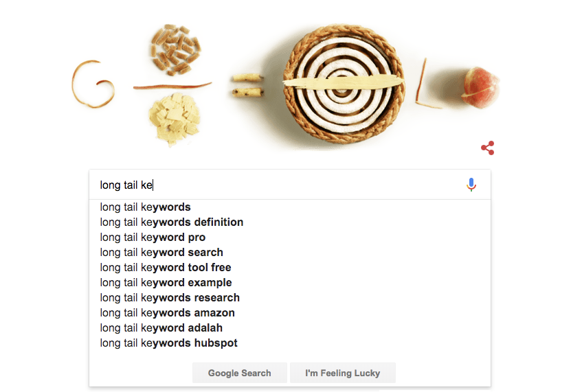Click the butter pieces pile in doodle

(x=174, y=119)
